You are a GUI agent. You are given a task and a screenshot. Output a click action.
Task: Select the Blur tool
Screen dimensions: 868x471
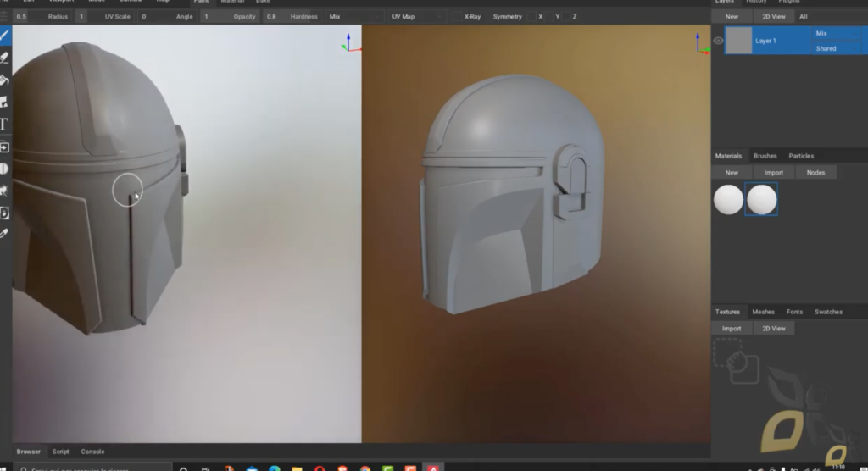coord(4,169)
